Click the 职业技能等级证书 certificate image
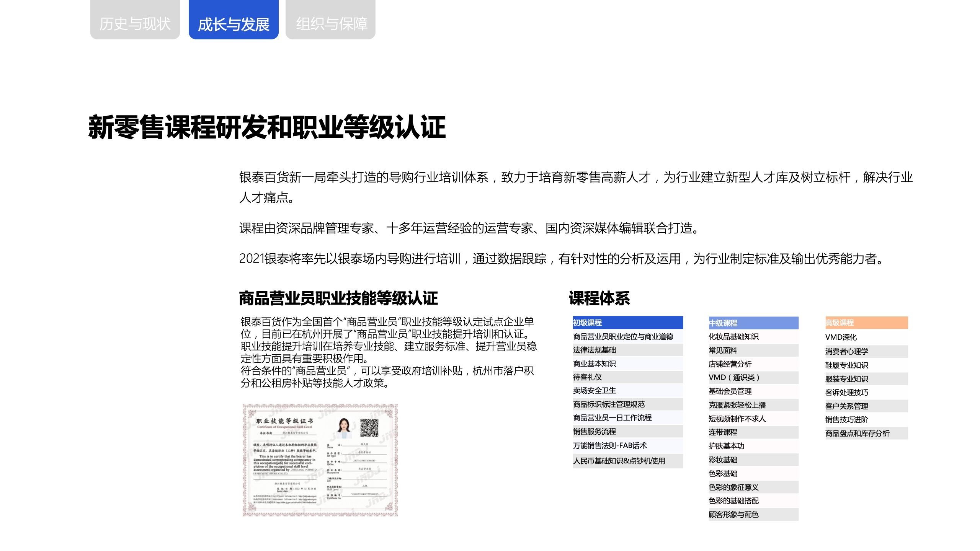Image resolution: width=980 pixels, height=551 pixels. 320,460
